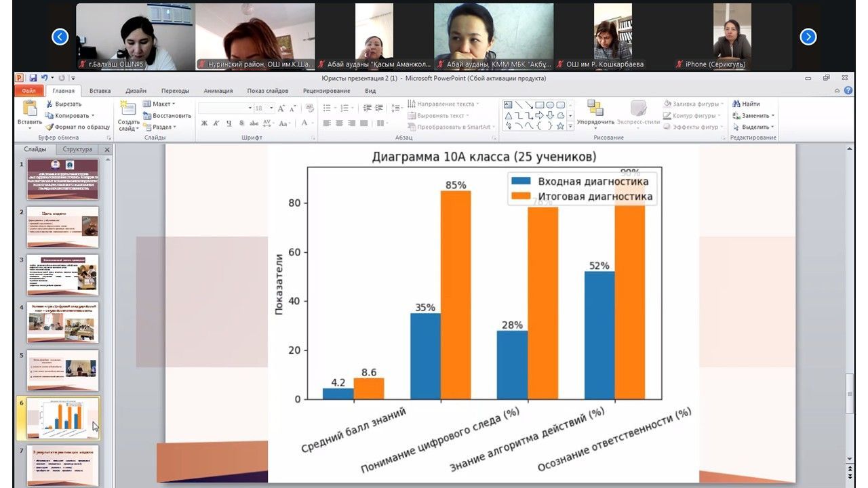The width and height of the screenshot is (868, 488).
Task: Switch to Structure (Структура) pane tab
Action: click(x=77, y=149)
